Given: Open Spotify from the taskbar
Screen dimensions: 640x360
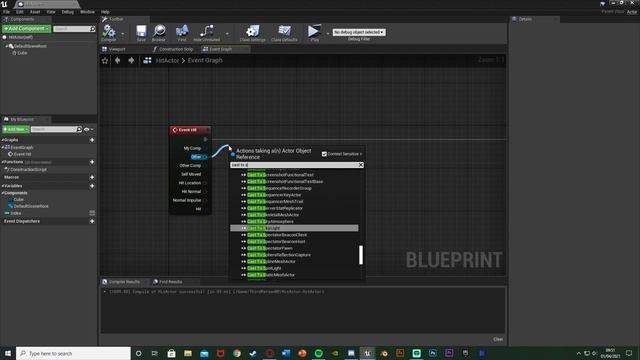Looking at the screenshot, I should tap(318, 353).
